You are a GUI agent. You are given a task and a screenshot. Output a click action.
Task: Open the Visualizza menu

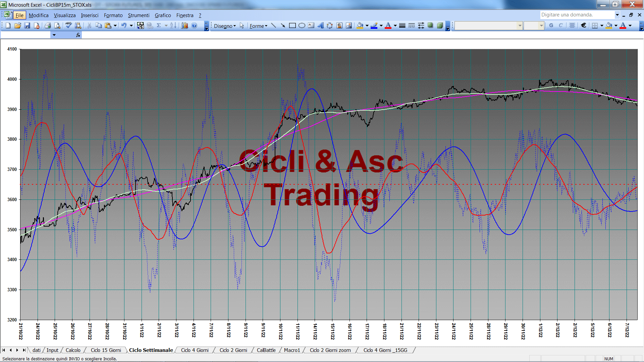point(65,15)
